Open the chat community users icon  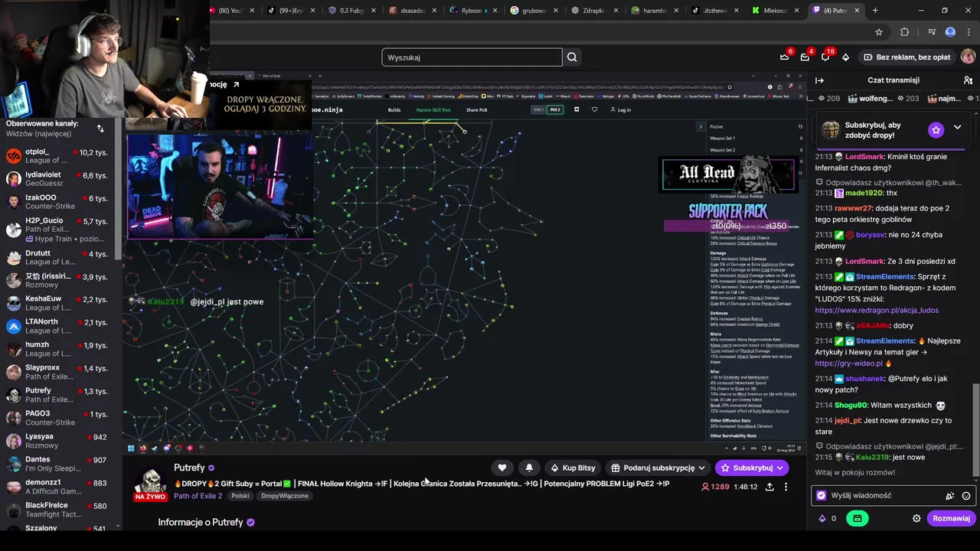click(968, 80)
